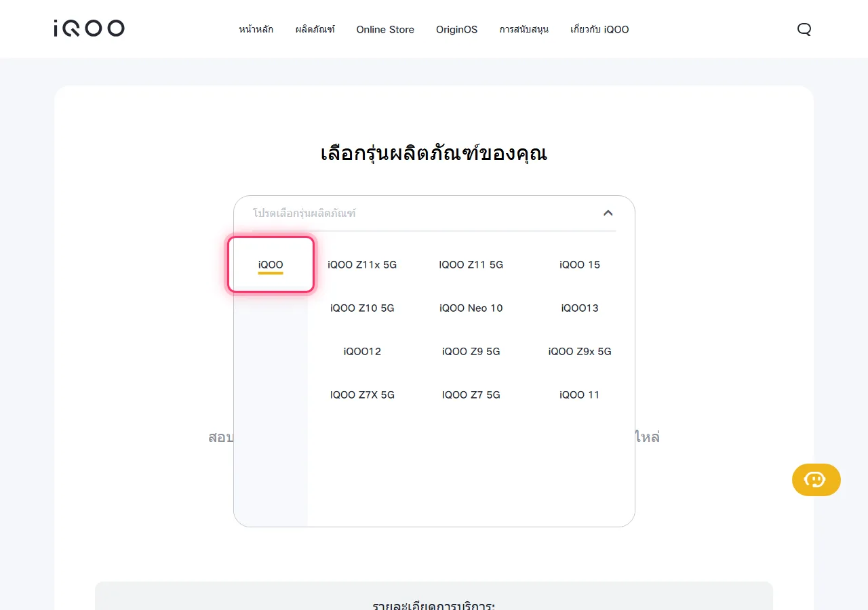Choose IQOO Z7 5G model
The width and height of the screenshot is (868, 610).
[471, 394]
